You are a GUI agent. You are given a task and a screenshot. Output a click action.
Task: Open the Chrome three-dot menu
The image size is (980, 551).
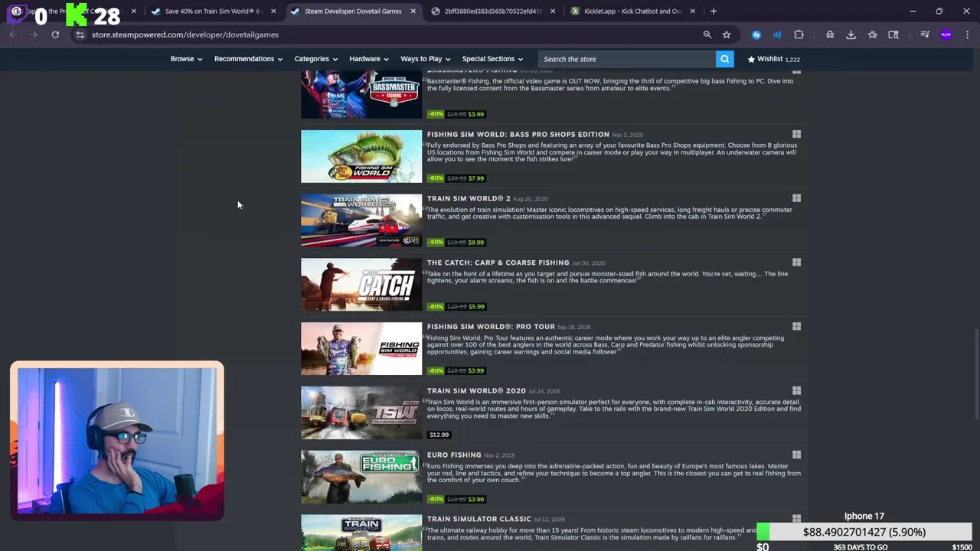[968, 34]
